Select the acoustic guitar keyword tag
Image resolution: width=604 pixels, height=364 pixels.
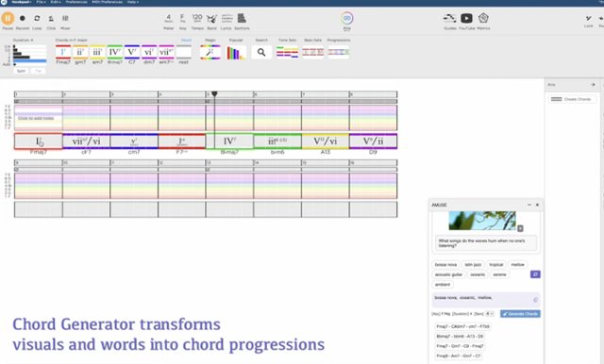[448, 274]
